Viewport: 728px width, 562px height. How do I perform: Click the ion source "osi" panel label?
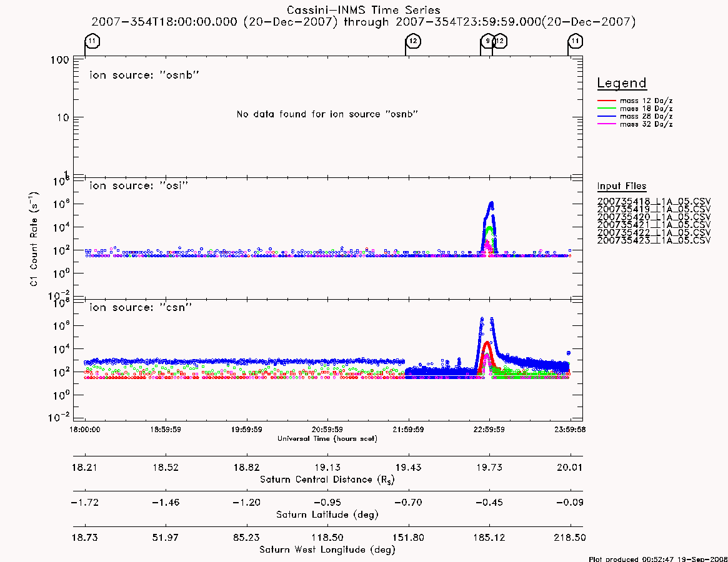[x=139, y=185]
